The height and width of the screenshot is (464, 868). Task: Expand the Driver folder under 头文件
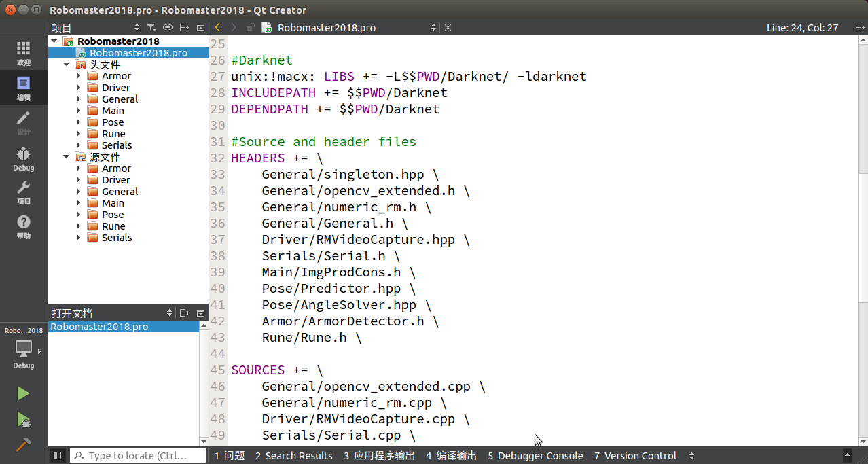(x=79, y=88)
